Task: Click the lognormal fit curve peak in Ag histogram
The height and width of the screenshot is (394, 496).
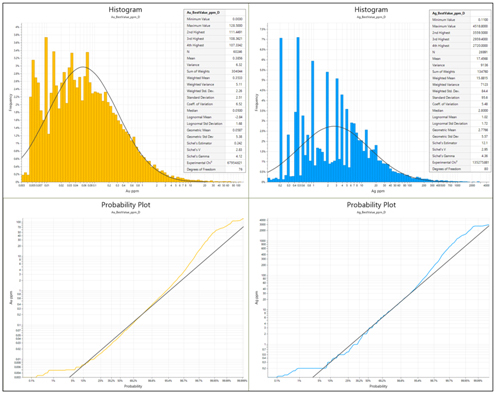Action: coord(334,126)
